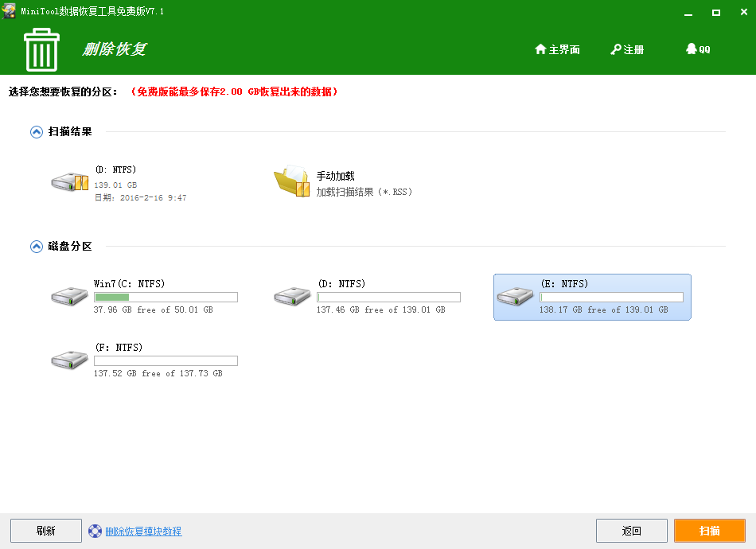The image size is (756, 549).
Task: Click the MiniTool app icon in title bar
Action: click(x=9, y=10)
